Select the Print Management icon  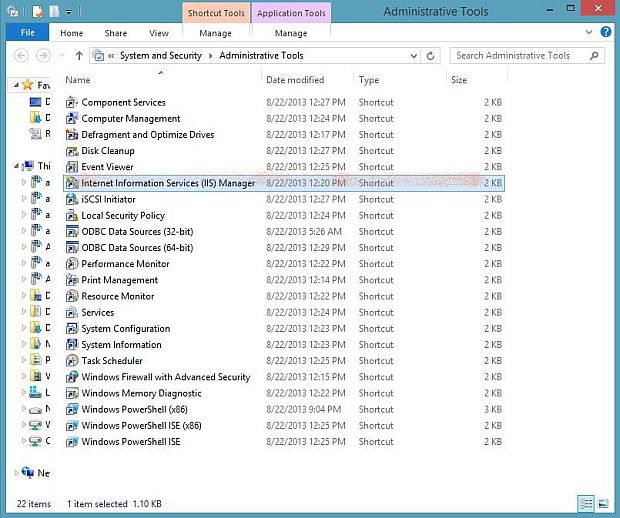pyautogui.click(x=72, y=280)
